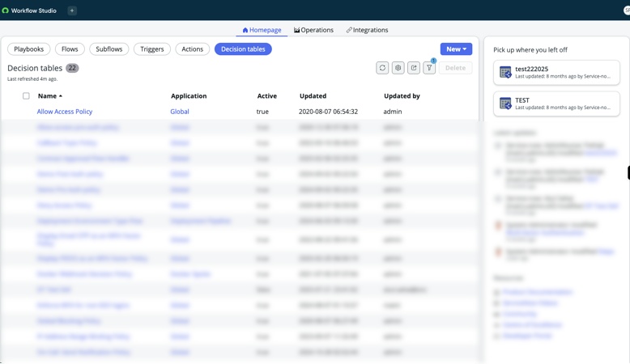Open list settings gear icon
The height and width of the screenshot is (364, 630).
coord(398,68)
